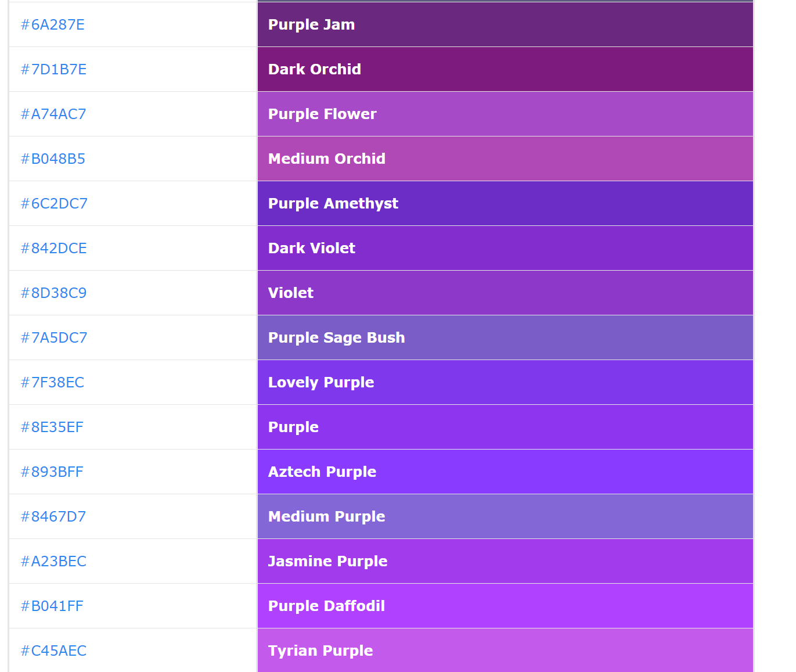The width and height of the screenshot is (796, 672).
Task: Click the Aztech Purple color bar
Action: 505,472
